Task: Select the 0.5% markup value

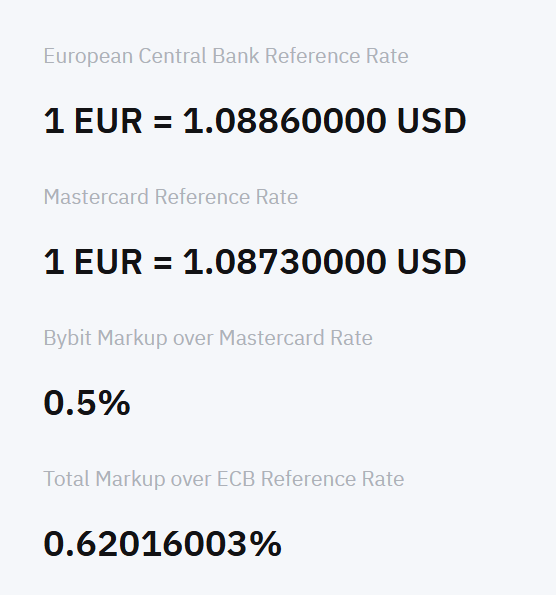Action: click(87, 403)
